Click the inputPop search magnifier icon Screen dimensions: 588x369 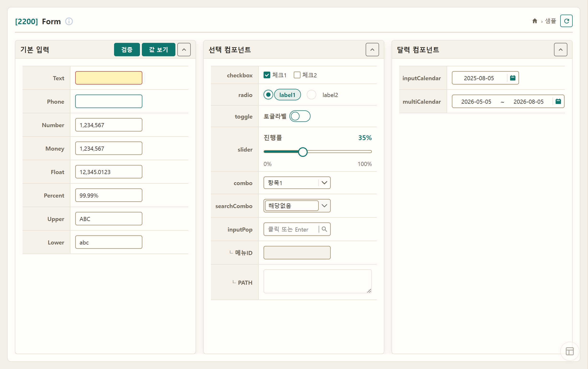(x=324, y=229)
